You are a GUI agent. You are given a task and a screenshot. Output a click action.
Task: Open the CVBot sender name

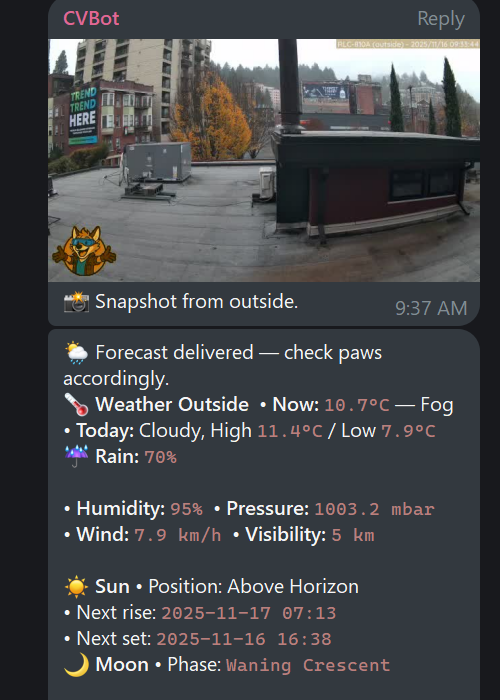pos(91,18)
